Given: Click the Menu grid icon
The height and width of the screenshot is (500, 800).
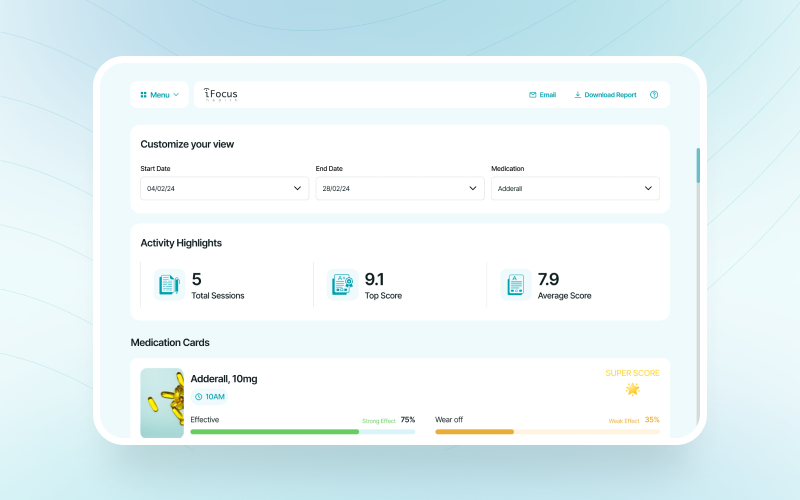Looking at the screenshot, I should (143, 95).
